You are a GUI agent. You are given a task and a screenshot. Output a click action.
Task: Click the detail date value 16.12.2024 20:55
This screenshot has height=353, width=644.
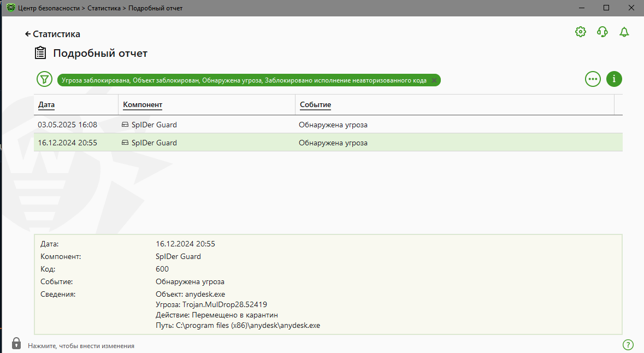[185, 244]
